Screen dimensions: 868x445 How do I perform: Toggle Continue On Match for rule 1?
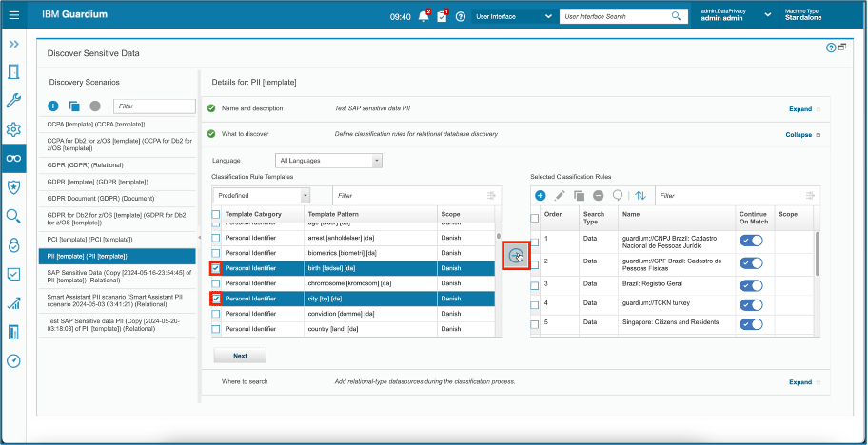(751, 241)
